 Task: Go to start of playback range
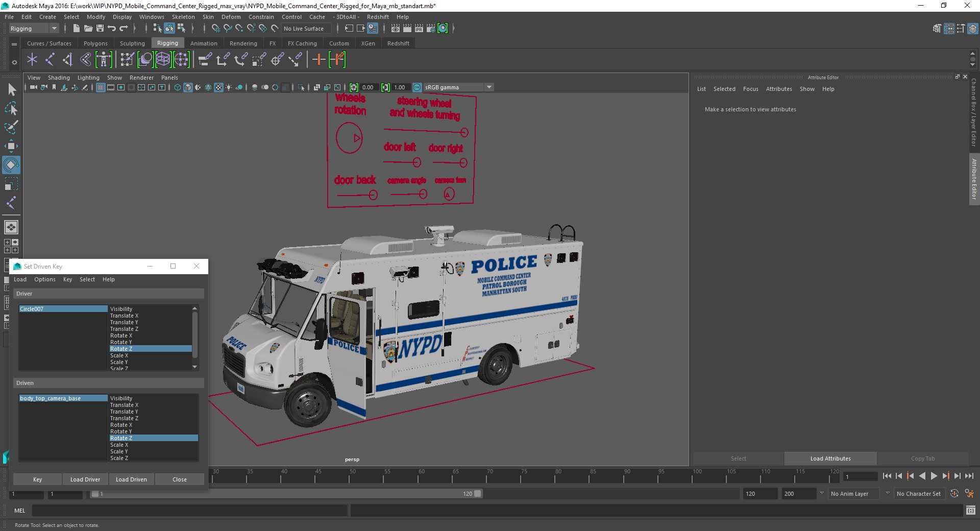(x=887, y=476)
